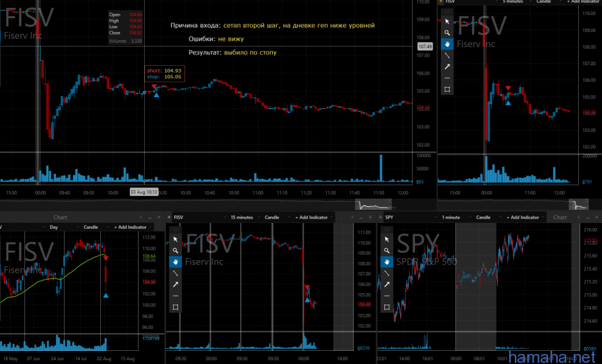The width and height of the screenshot is (602, 364).
Task: Pick the horizontal line tool in 15-minute FISV chart
Action: click(176, 296)
